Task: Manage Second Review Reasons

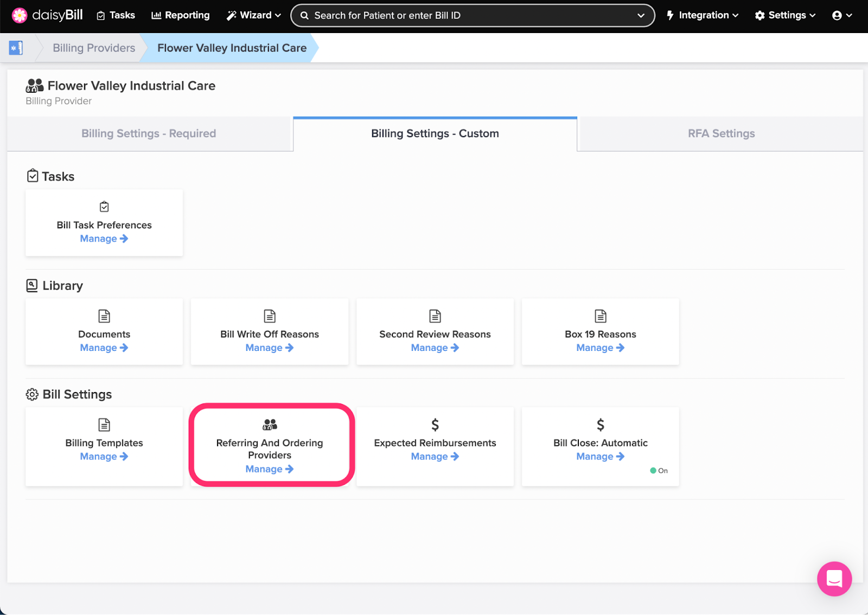Action: 435,348
